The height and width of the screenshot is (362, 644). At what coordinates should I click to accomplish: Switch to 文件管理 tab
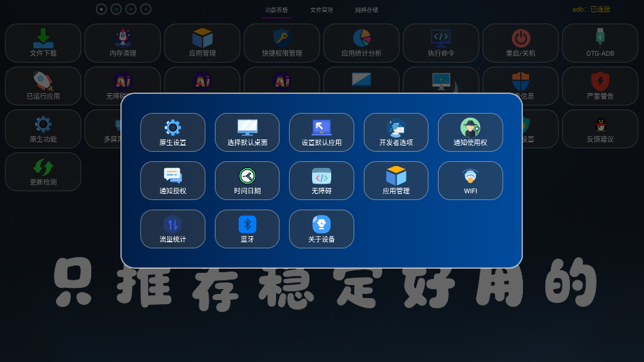322,10
